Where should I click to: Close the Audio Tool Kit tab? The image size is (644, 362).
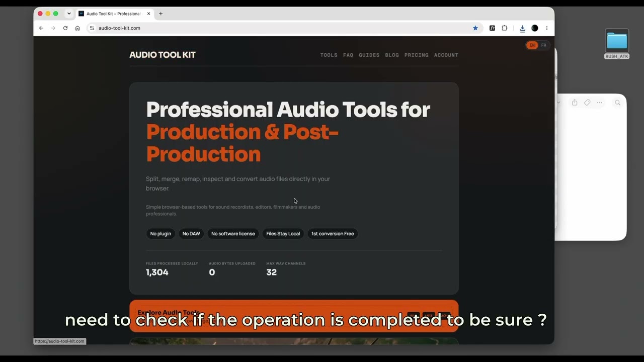pos(148,14)
